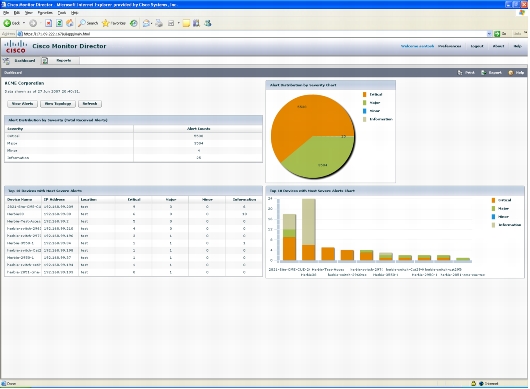Open the Favorites menu
Screen dimensions: 530x389
(x=45, y=13)
